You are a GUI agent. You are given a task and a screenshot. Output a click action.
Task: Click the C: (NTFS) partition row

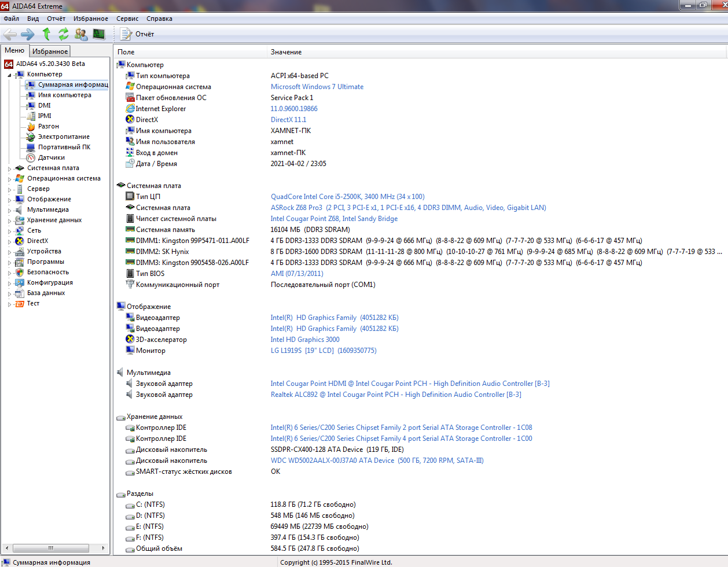coord(420,505)
